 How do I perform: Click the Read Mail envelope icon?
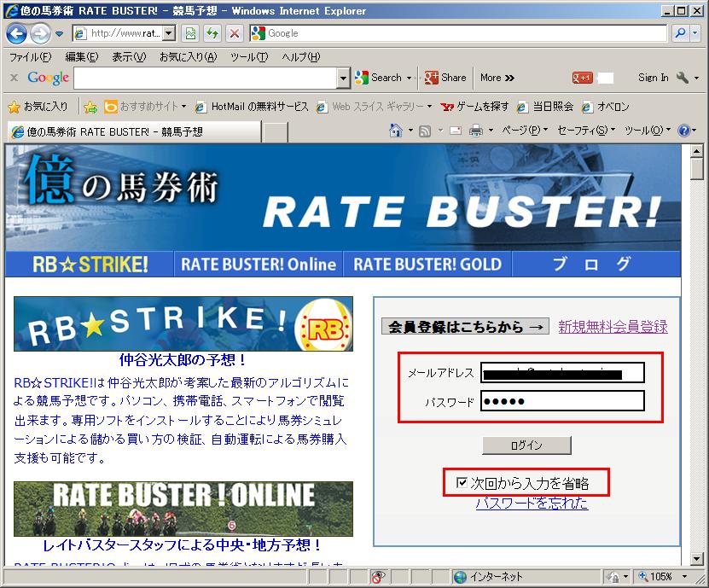coord(456,131)
